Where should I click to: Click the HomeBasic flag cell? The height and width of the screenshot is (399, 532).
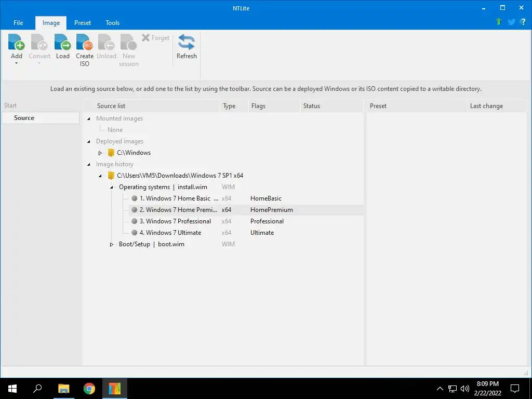(265, 198)
